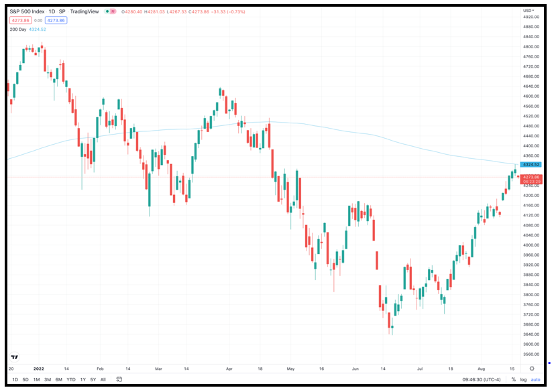Click the 200 Day indicator legend label

[x=18, y=29]
